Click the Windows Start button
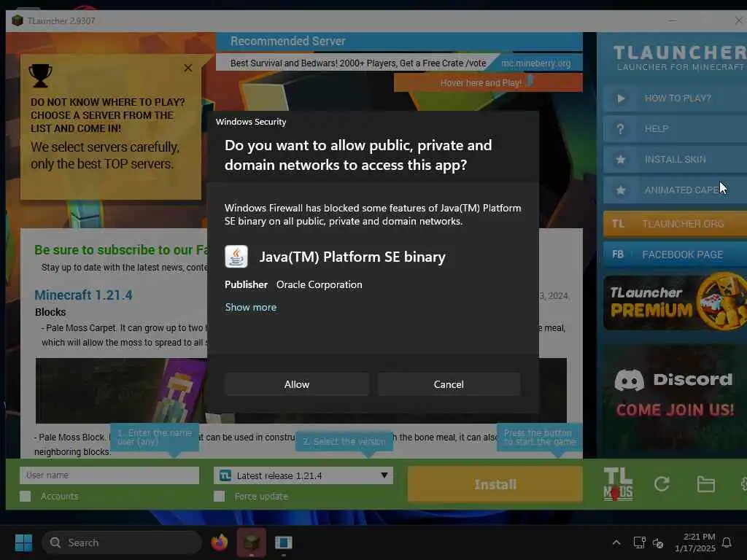The image size is (747, 560). (x=23, y=542)
